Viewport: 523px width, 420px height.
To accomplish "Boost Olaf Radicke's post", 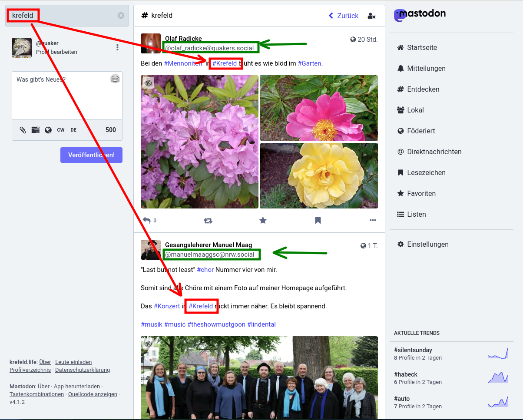I will pyautogui.click(x=208, y=221).
